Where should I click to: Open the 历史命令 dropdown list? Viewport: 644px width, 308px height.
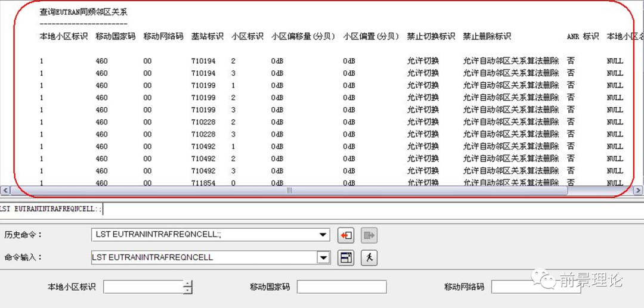click(x=323, y=235)
